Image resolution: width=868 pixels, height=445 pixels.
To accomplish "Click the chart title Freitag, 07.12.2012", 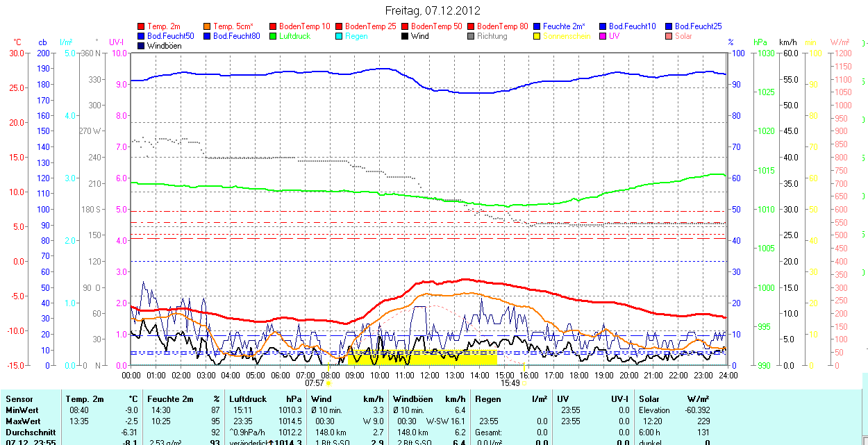I will [x=433, y=10].
